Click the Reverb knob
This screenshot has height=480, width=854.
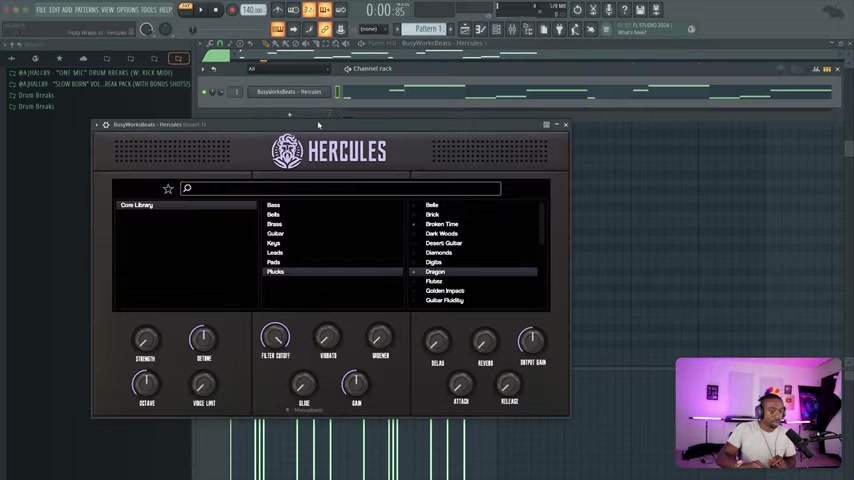[484, 342]
